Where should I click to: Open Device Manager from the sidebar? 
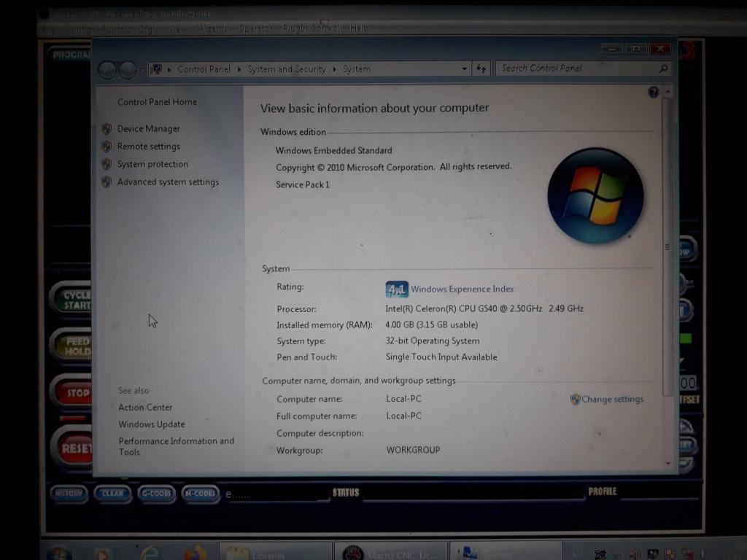point(148,129)
